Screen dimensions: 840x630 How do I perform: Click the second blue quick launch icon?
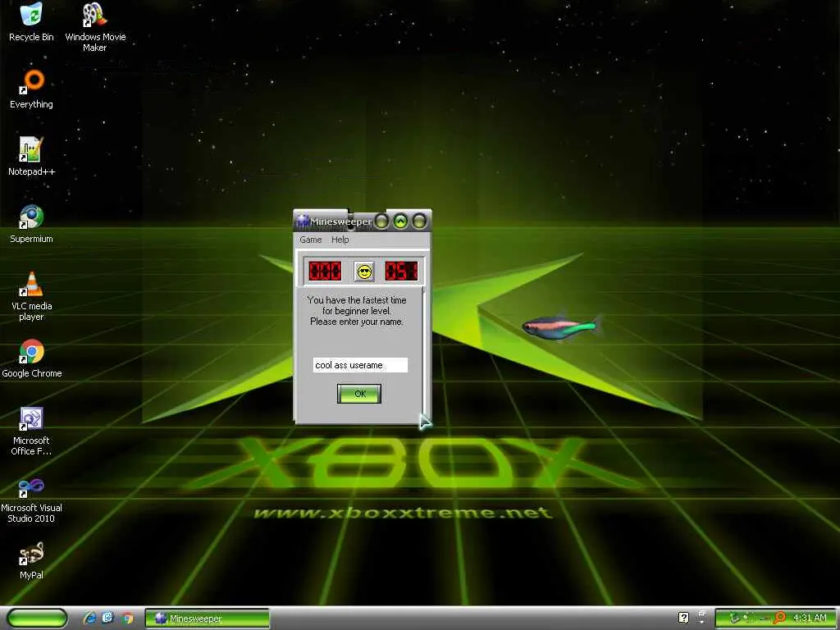[107, 619]
